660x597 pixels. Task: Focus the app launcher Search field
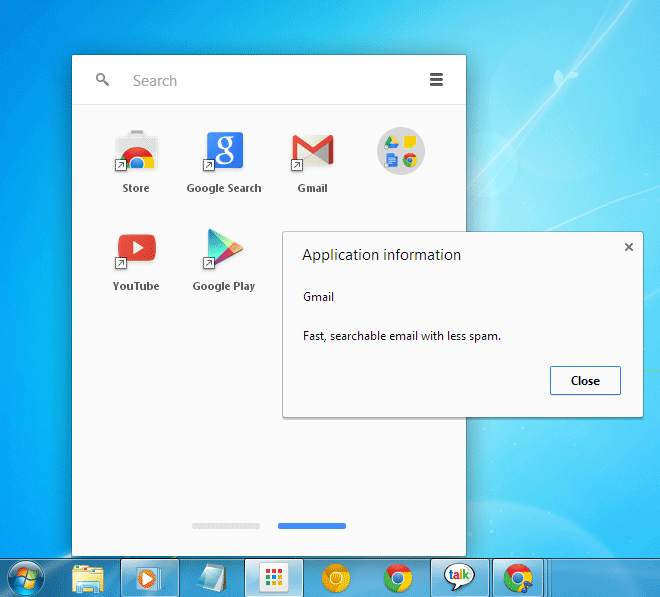click(269, 80)
